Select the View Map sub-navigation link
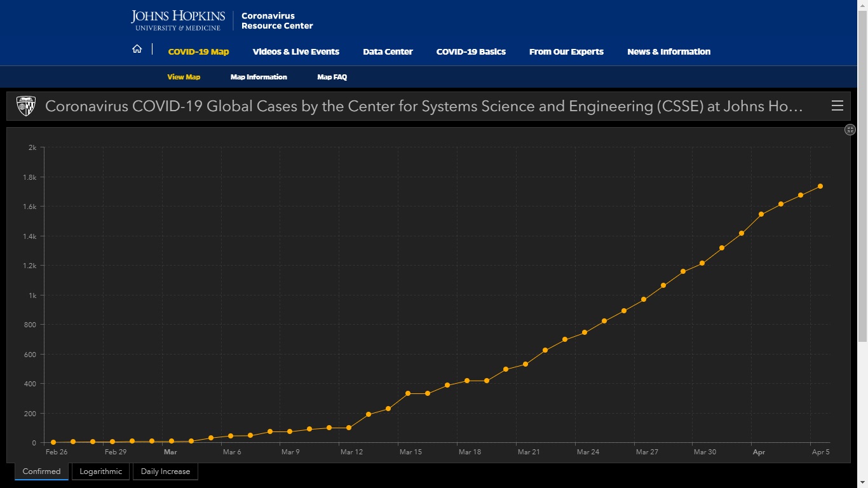 (x=184, y=77)
